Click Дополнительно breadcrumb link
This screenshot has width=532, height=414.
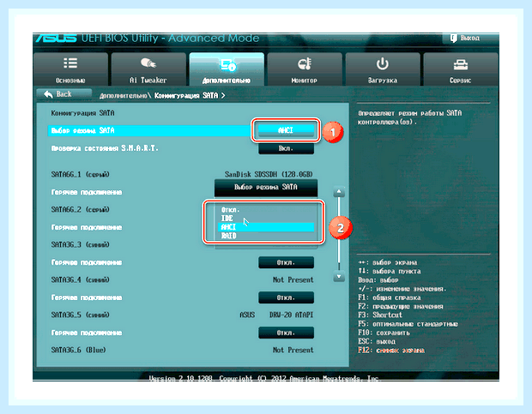124,96
